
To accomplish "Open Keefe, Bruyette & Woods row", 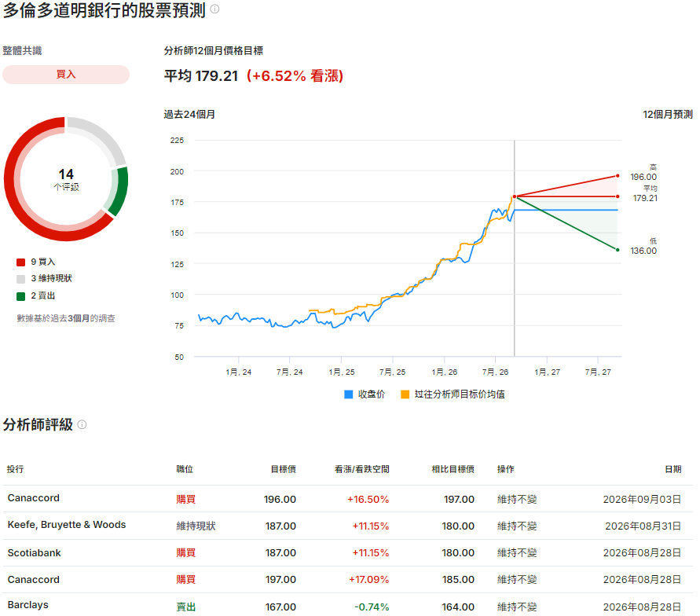I will click(x=348, y=526).
